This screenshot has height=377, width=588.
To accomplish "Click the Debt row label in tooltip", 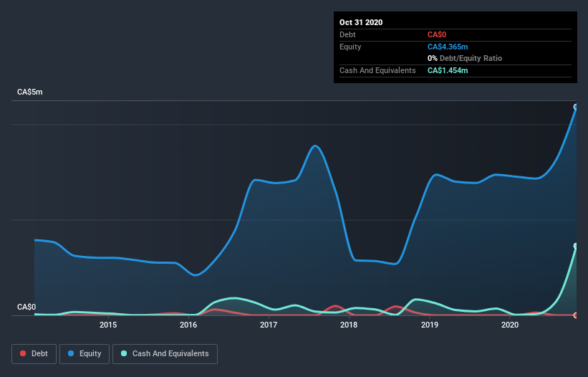I will click(x=347, y=34).
